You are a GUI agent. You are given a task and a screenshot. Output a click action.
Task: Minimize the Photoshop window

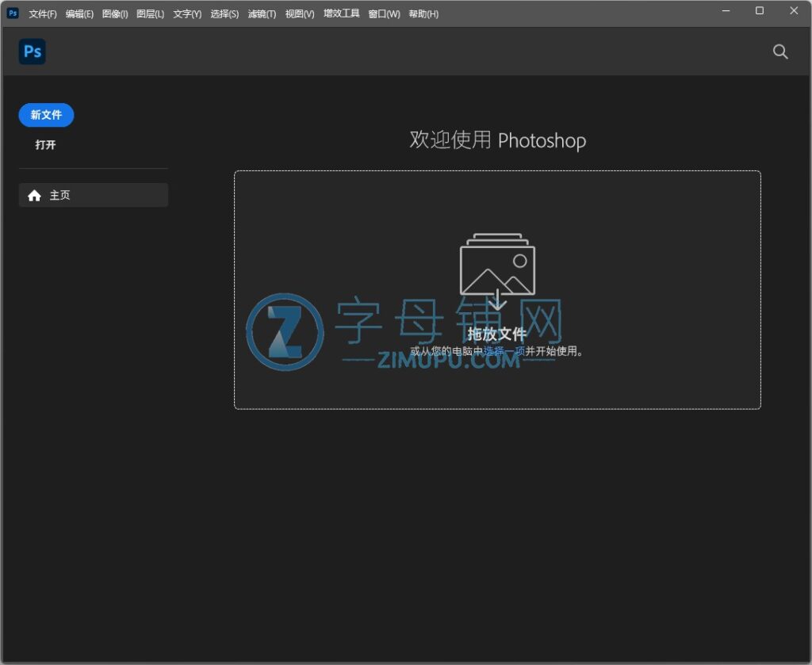click(726, 10)
